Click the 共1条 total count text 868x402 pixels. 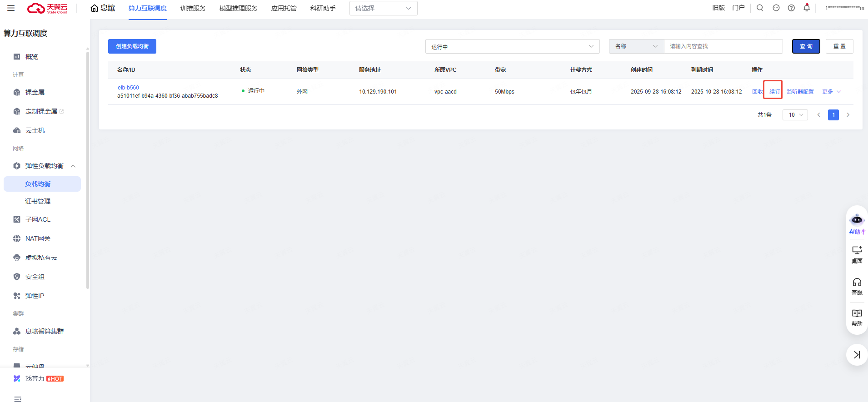pos(764,115)
